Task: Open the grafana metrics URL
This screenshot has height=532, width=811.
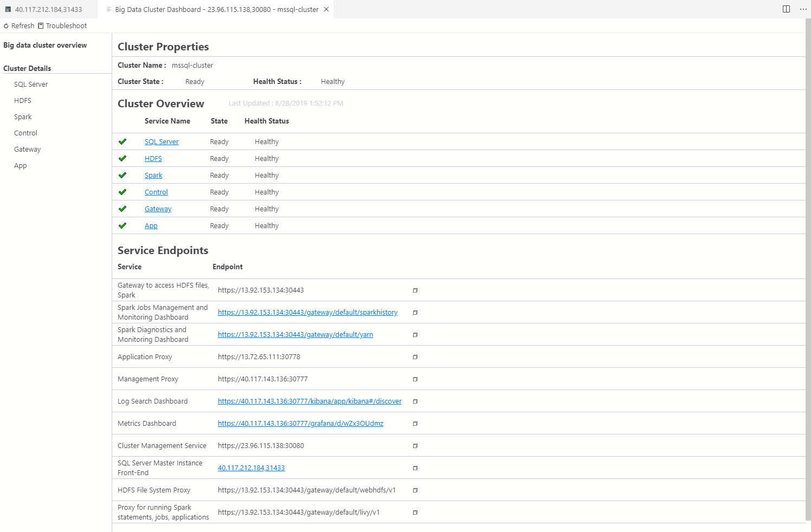Action: coord(300,424)
